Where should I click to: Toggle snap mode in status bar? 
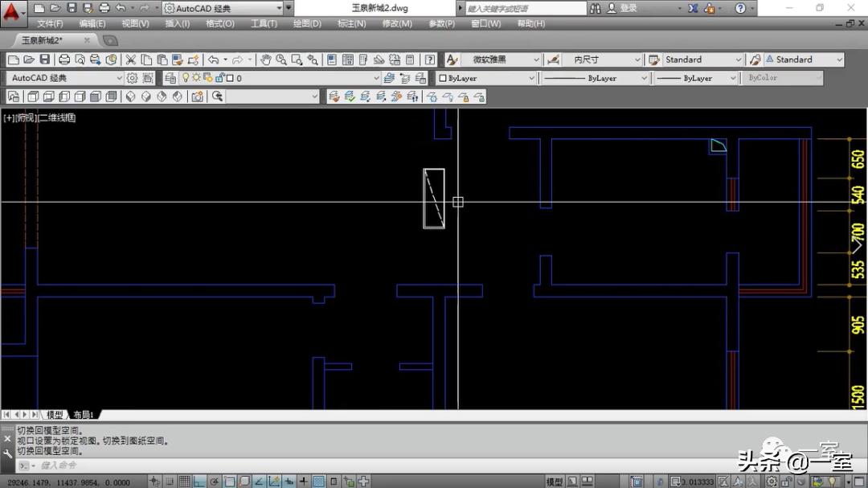coord(170,482)
